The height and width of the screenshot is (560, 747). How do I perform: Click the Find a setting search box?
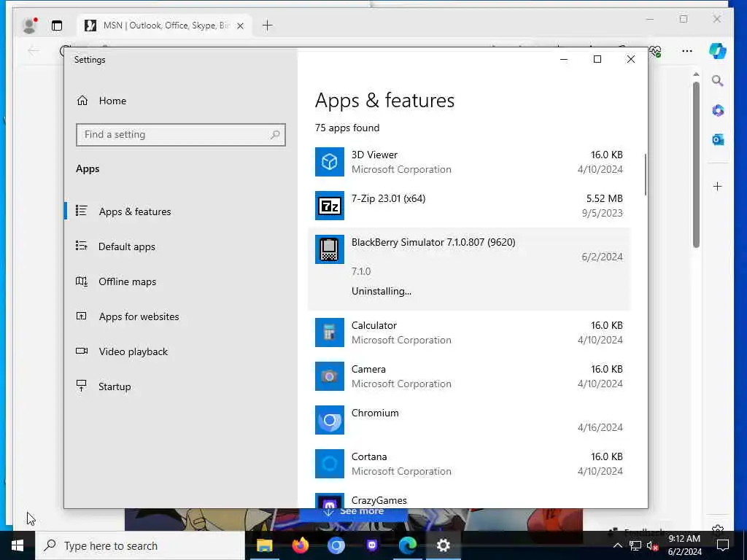[181, 135]
